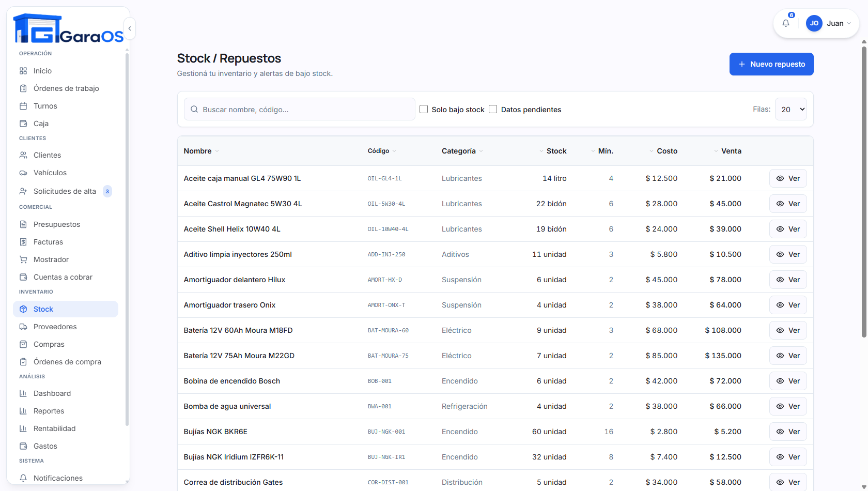This screenshot has width=868, height=491.
Task: Click the Vehículos car icon
Action: point(23,173)
